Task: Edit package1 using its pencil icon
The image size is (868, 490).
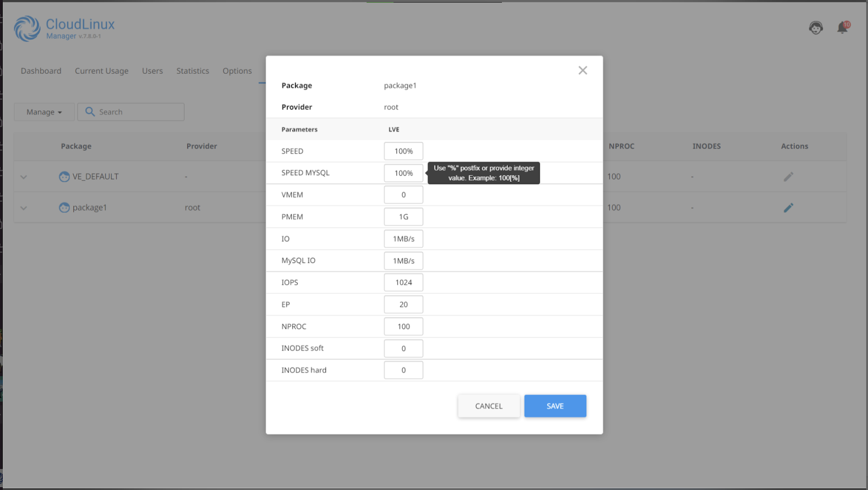Action: coord(789,207)
